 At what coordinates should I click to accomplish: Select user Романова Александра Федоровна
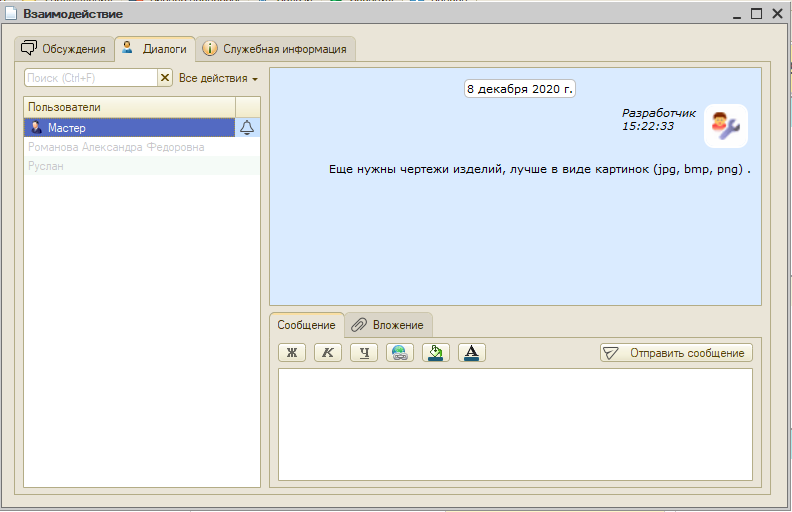[x=116, y=147]
